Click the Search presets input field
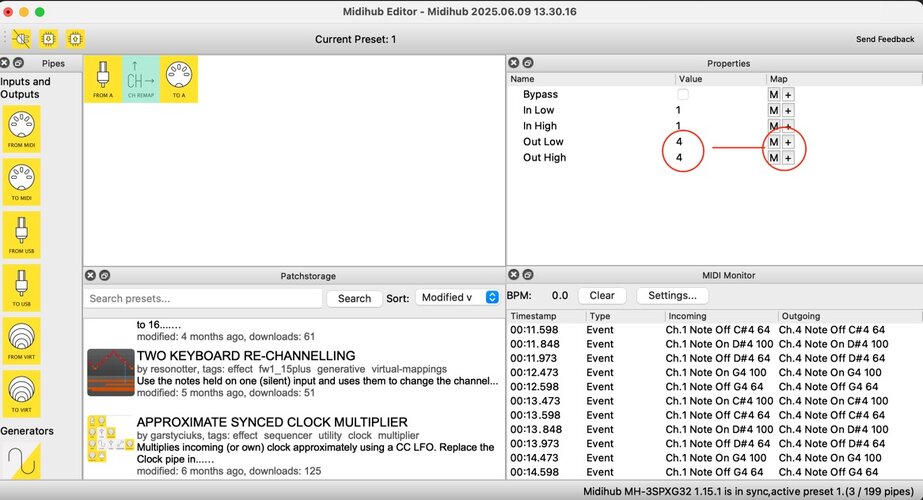 pyautogui.click(x=203, y=298)
